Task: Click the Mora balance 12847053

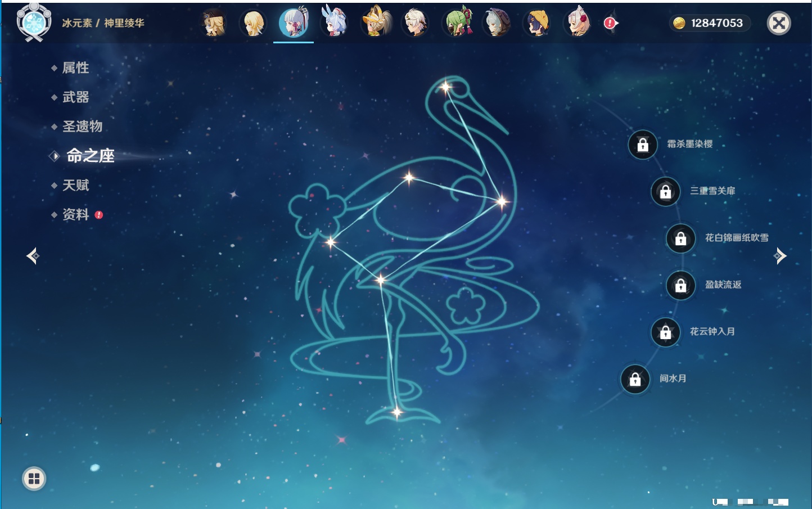Action: tap(710, 23)
